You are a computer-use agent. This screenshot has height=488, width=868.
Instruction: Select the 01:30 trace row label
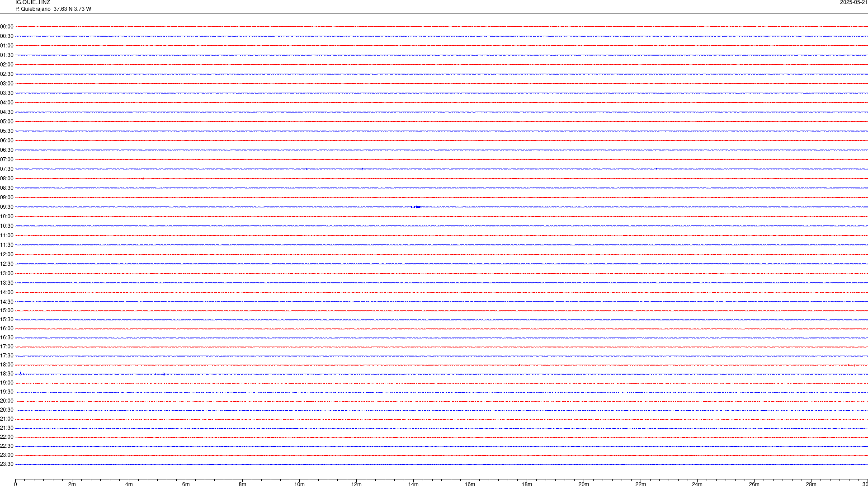pos(7,55)
